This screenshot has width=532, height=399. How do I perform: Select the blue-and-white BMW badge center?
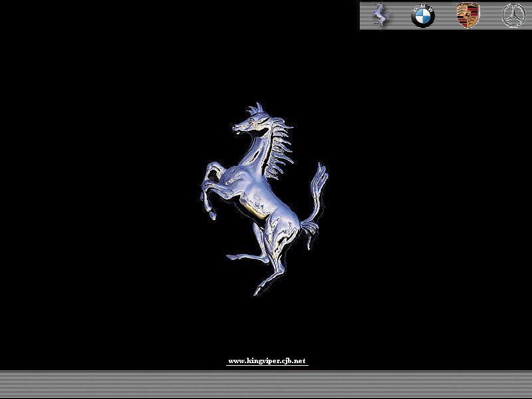click(x=422, y=17)
